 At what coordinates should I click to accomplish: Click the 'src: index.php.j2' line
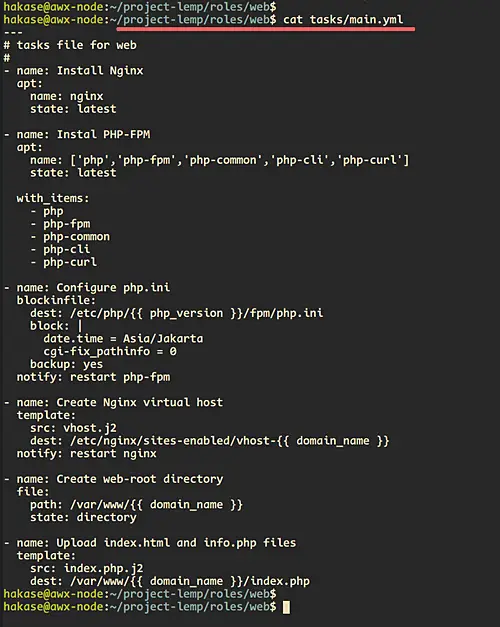coord(86,568)
